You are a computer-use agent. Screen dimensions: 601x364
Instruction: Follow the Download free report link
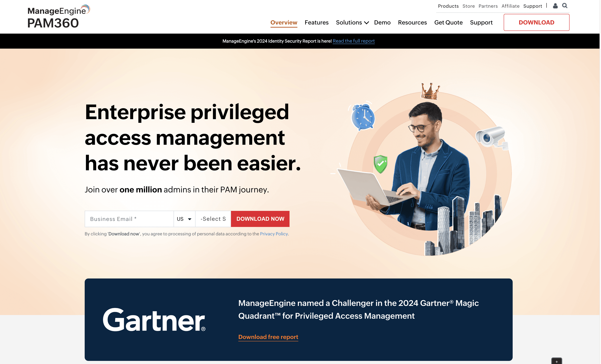[268, 337]
